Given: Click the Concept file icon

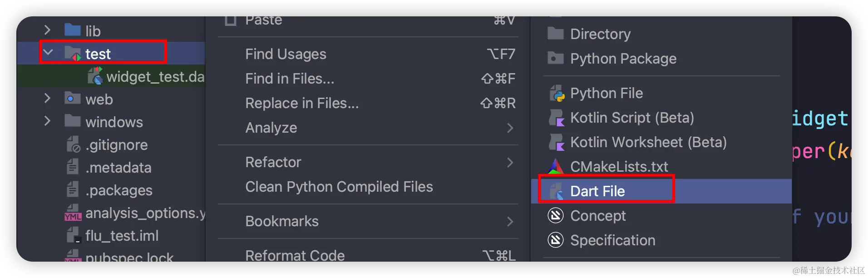Looking at the screenshot, I should 556,216.
